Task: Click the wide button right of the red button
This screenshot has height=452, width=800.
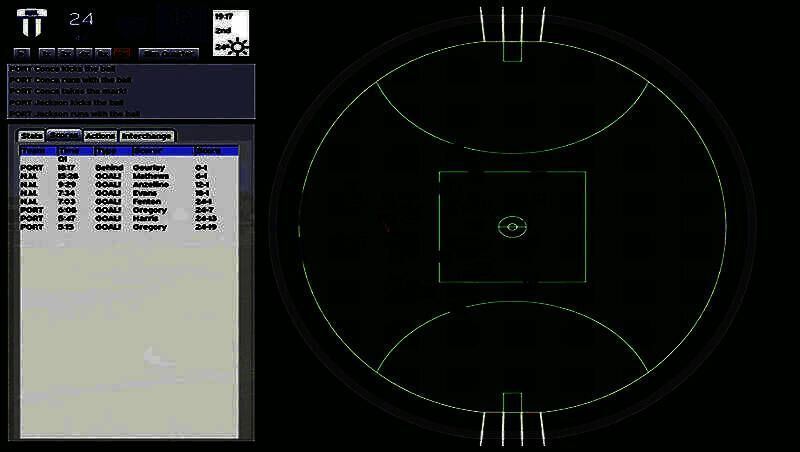Action: [x=168, y=52]
